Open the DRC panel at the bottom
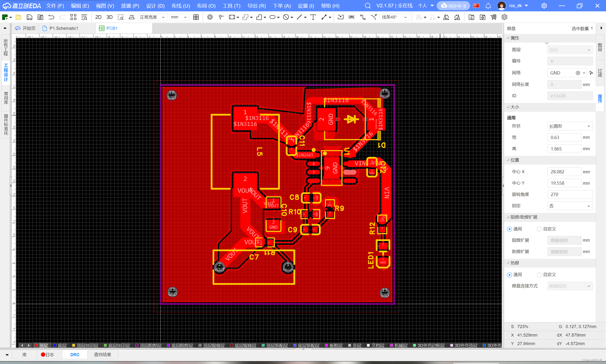The image size is (606, 364). (x=74, y=355)
